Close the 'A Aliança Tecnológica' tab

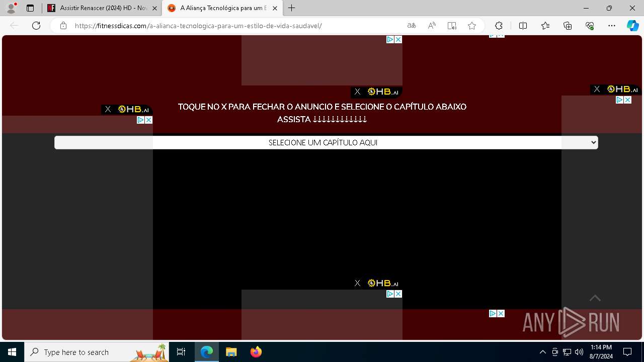(275, 8)
